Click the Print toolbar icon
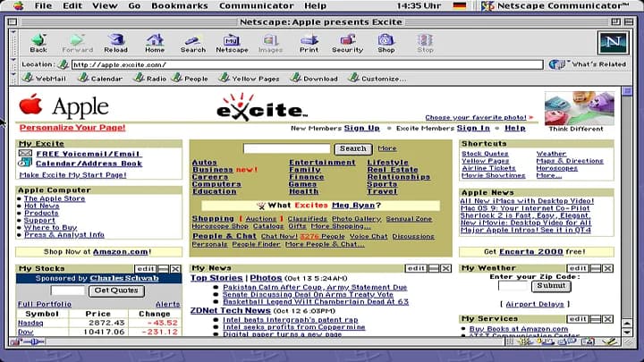 [309, 43]
